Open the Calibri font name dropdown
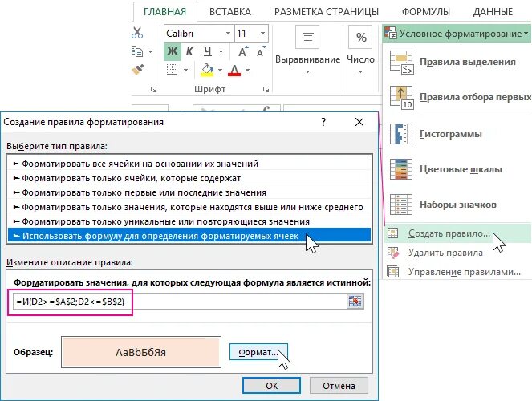The image size is (532, 401). pos(229,33)
